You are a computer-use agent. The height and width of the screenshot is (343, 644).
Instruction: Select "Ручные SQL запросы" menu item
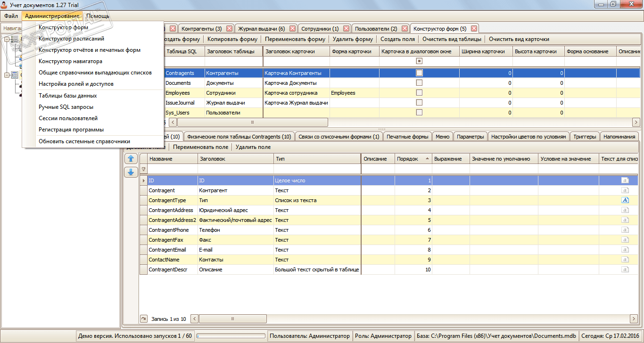click(66, 107)
